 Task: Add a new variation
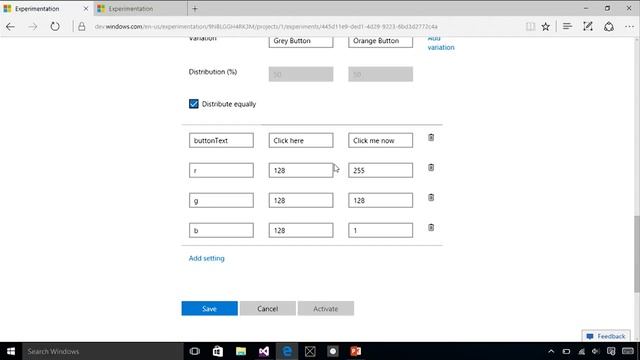click(x=441, y=43)
